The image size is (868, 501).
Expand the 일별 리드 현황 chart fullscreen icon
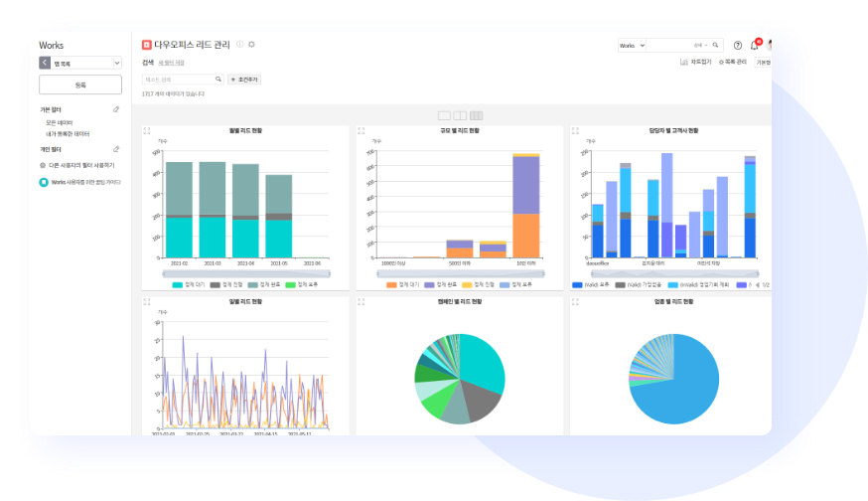[147, 302]
